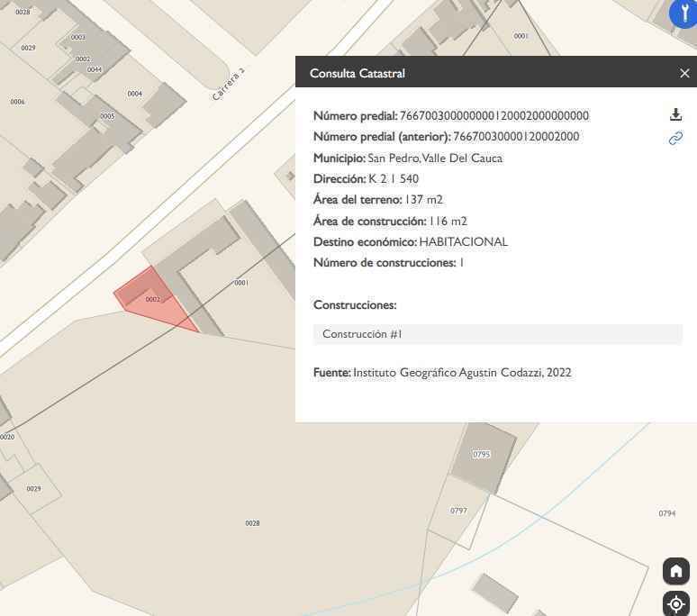This screenshot has height=616, width=697.
Task: Select parcel 0797 on the map
Action: [x=458, y=511]
